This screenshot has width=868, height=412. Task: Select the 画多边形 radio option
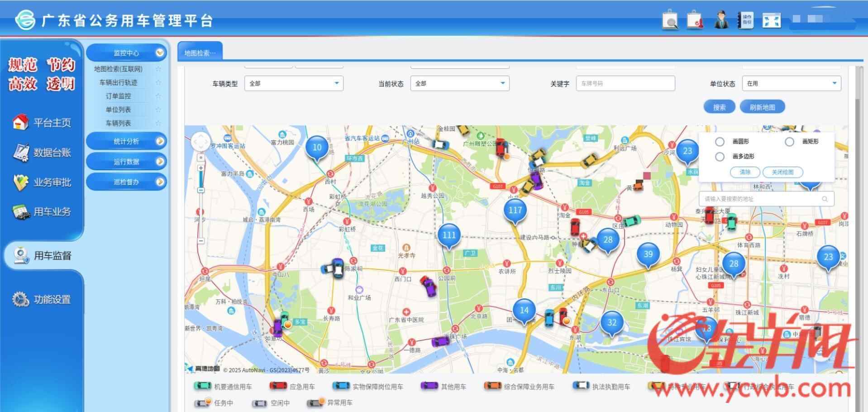tap(720, 157)
